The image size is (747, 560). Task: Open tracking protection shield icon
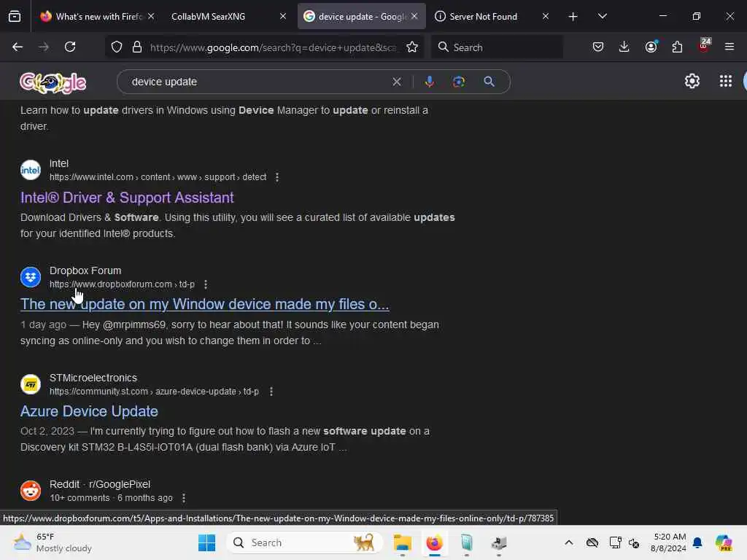pos(117,47)
